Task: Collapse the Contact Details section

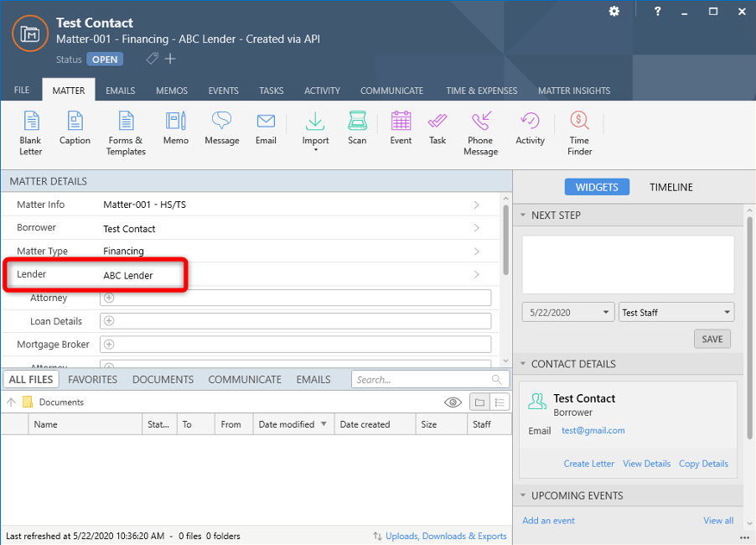Action: 523,364
